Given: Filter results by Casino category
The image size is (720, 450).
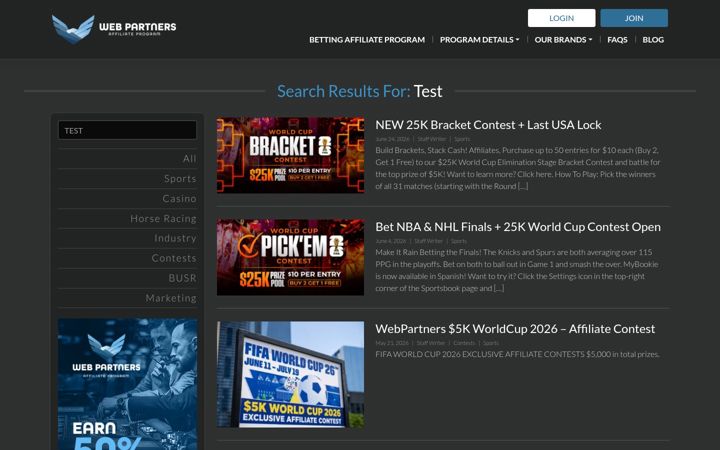Looking at the screenshot, I should pos(179,198).
